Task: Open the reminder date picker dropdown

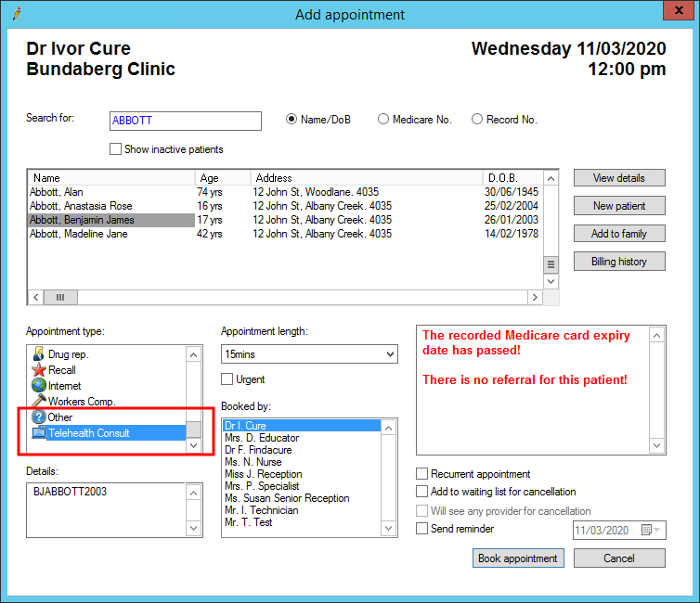Action: pos(657,530)
